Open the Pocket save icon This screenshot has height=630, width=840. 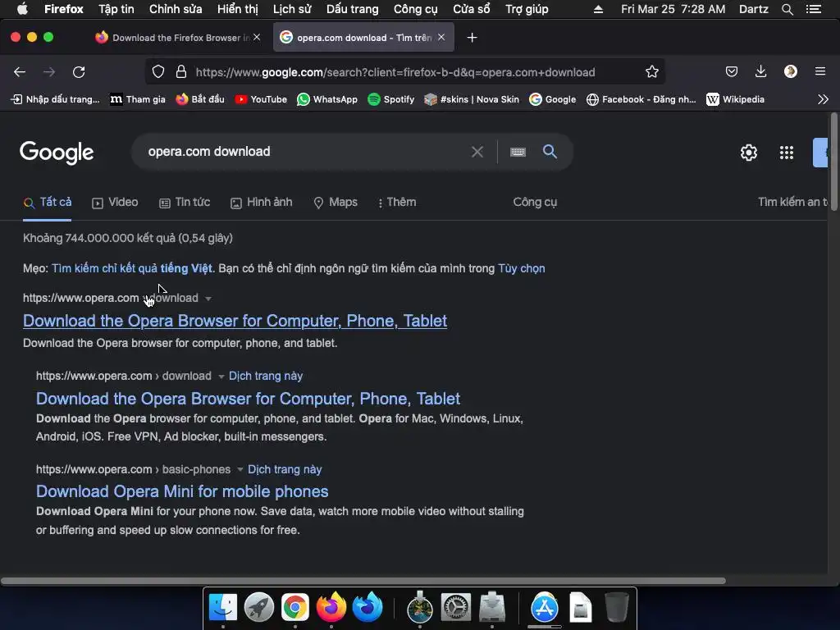coord(731,72)
